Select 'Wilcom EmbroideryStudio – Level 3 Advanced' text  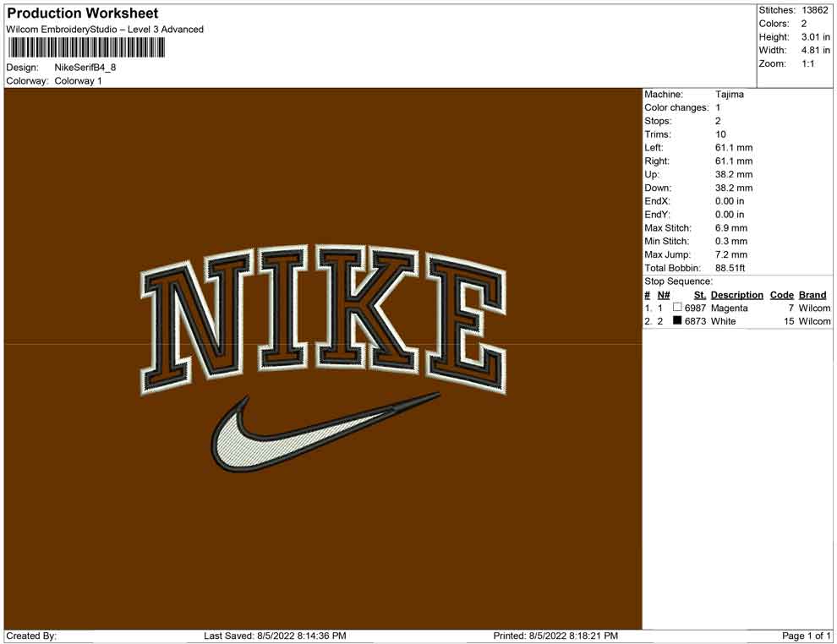click(105, 30)
